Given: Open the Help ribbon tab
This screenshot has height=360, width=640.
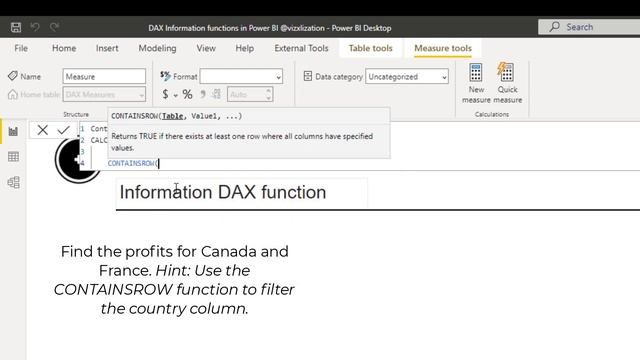Looking at the screenshot, I should [244, 48].
